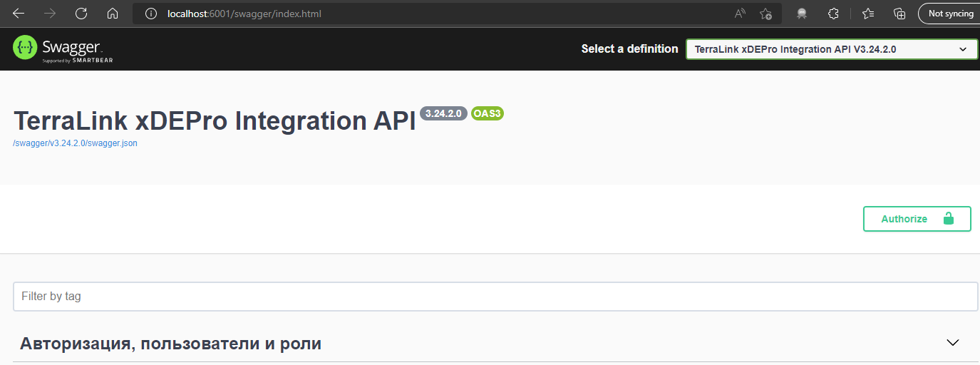Collapse the Авторизация, пользователи и роли section
Screen dimensions: 980x365
tap(953, 343)
